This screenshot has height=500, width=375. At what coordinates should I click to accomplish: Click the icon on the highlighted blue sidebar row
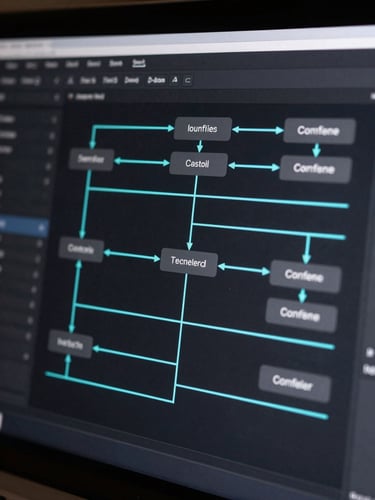pyautogui.click(x=42, y=228)
